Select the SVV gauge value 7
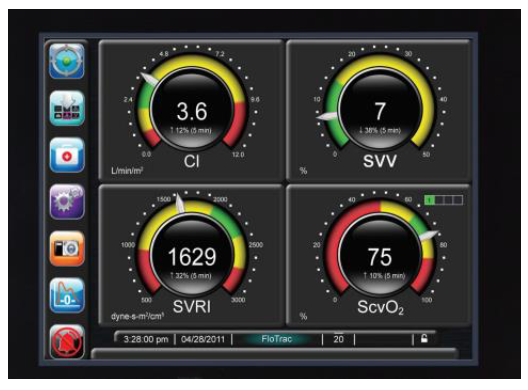The image size is (528, 390). point(380,111)
